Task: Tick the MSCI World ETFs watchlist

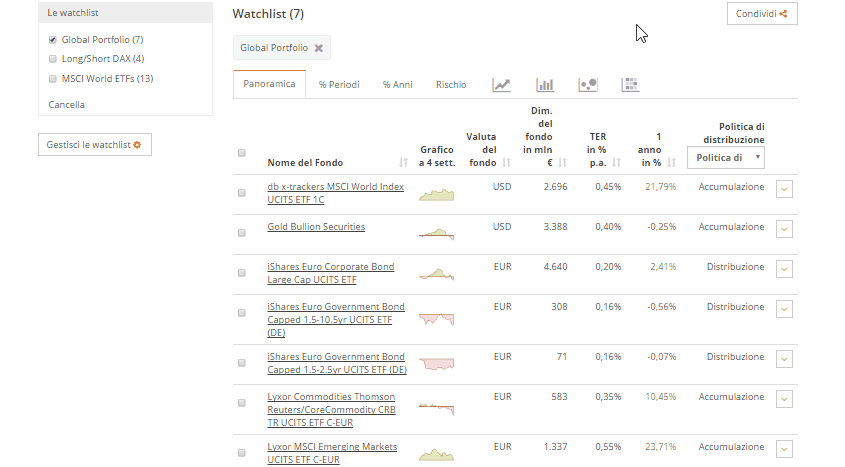Action: click(53, 79)
